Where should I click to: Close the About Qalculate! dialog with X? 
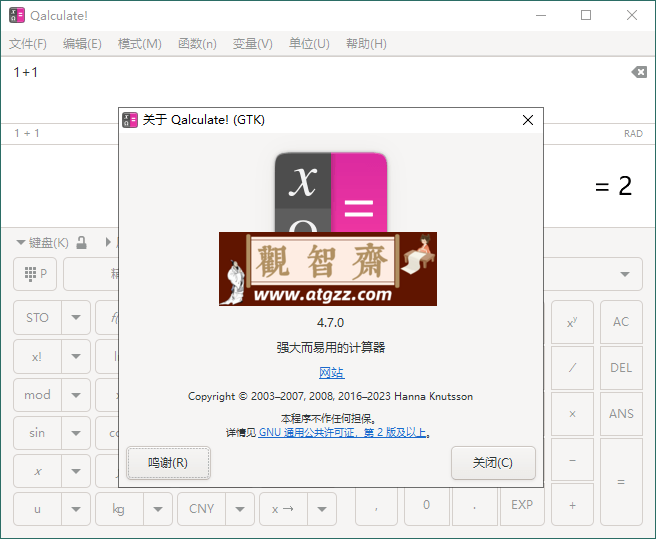tap(528, 120)
